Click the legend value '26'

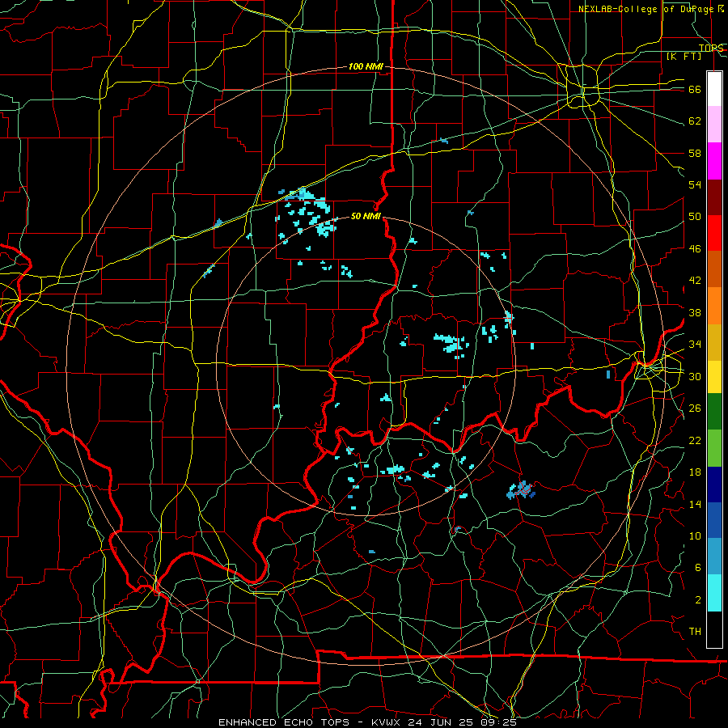click(695, 408)
